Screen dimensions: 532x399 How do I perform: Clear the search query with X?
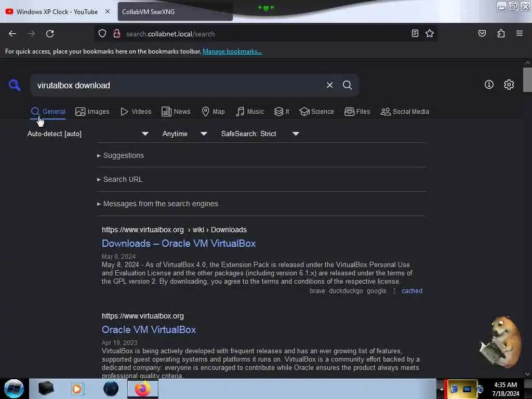(329, 85)
